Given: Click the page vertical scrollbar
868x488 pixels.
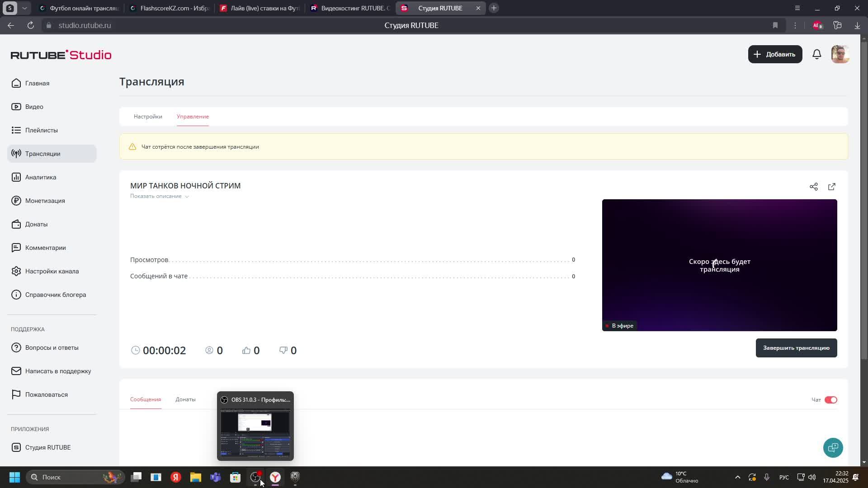Looking at the screenshot, I should coord(864,199).
